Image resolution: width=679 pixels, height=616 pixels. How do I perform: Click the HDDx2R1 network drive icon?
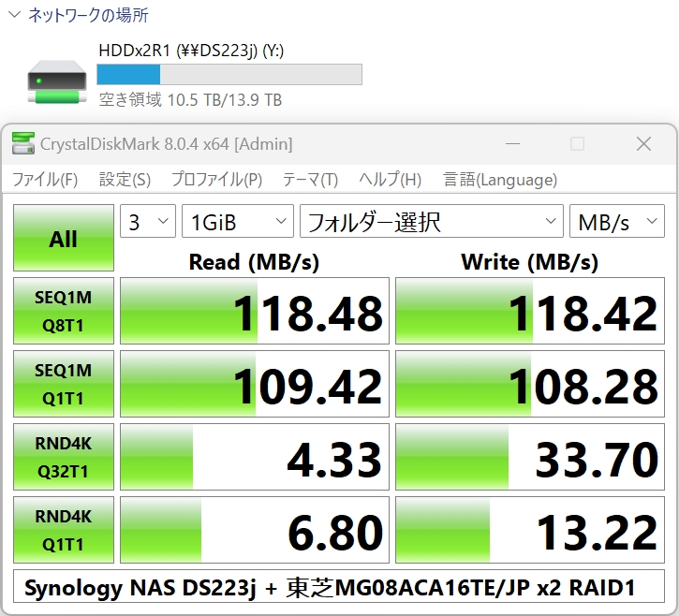57,81
